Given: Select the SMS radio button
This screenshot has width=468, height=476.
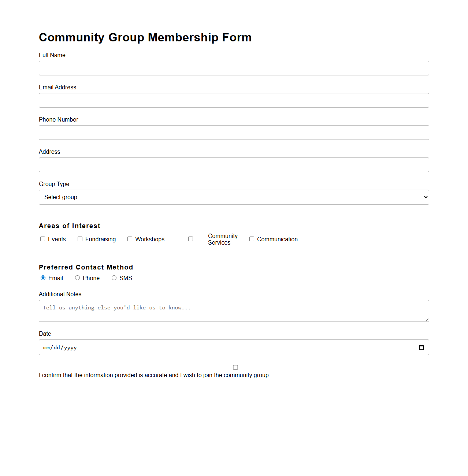Looking at the screenshot, I should pos(114,278).
